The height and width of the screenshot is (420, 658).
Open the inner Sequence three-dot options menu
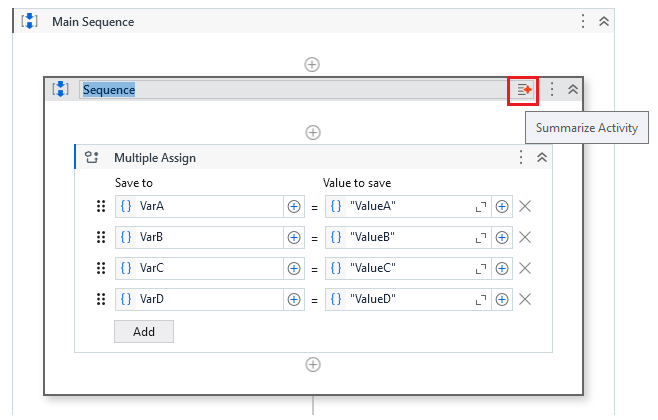point(552,89)
